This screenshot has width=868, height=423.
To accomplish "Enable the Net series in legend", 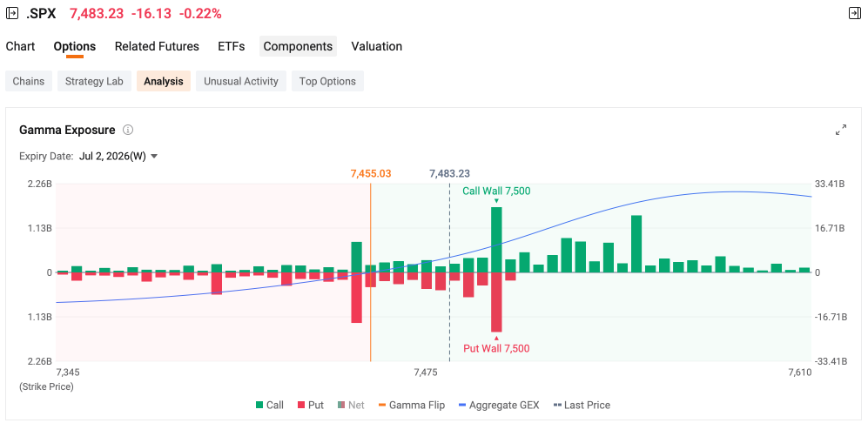I will (351, 406).
